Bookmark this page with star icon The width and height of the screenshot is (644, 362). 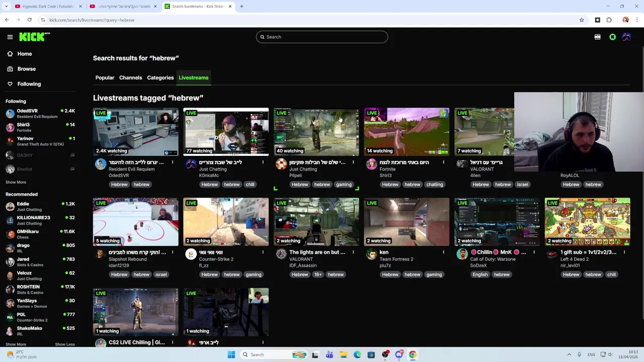tap(582, 20)
